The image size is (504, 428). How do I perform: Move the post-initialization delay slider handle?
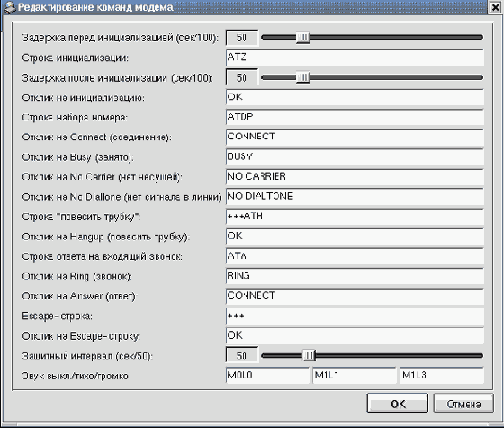tap(302, 77)
